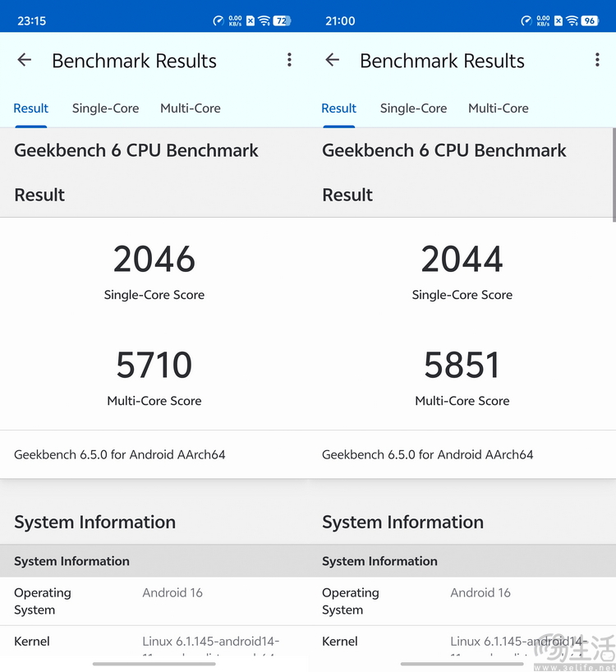616x672 pixels.
Task: Select the Result tab on right screen
Action: point(339,108)
